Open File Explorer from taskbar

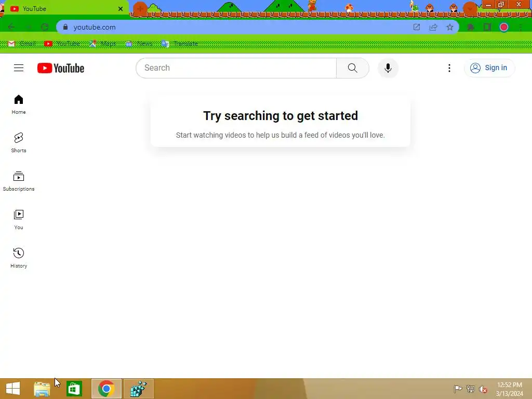click(42, 389)
